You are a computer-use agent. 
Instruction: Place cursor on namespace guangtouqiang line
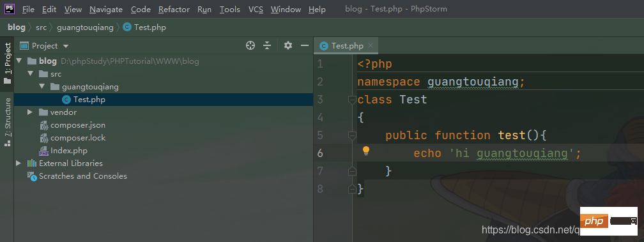[x=441, y=82]
